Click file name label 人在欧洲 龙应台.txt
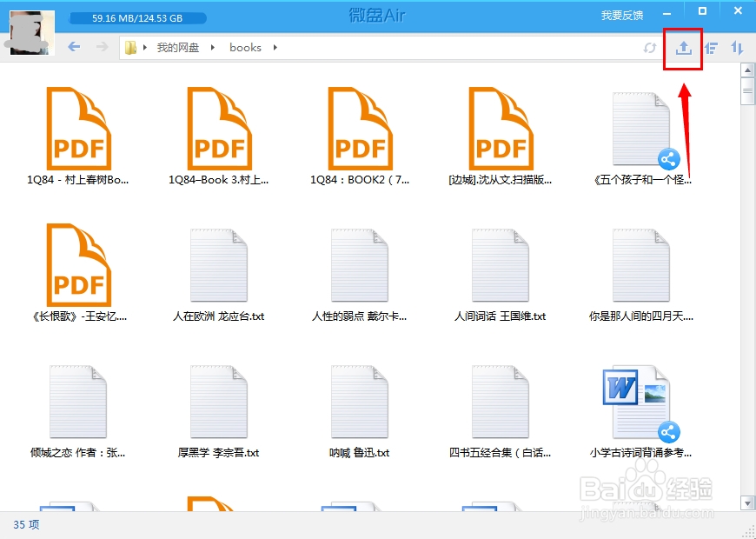The width and height of the screenshot is (756, 539). pos(218,316)
